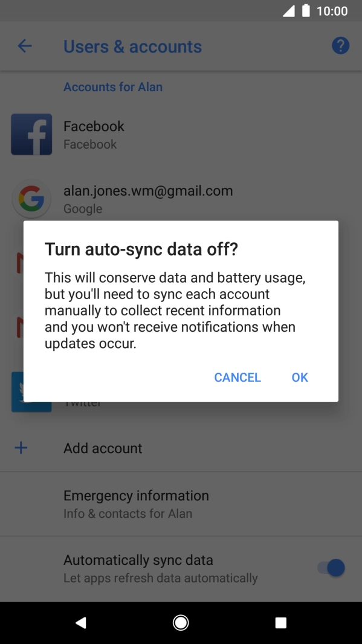
Task: Tap the Users & accounts title
Action: click(132, 47)
